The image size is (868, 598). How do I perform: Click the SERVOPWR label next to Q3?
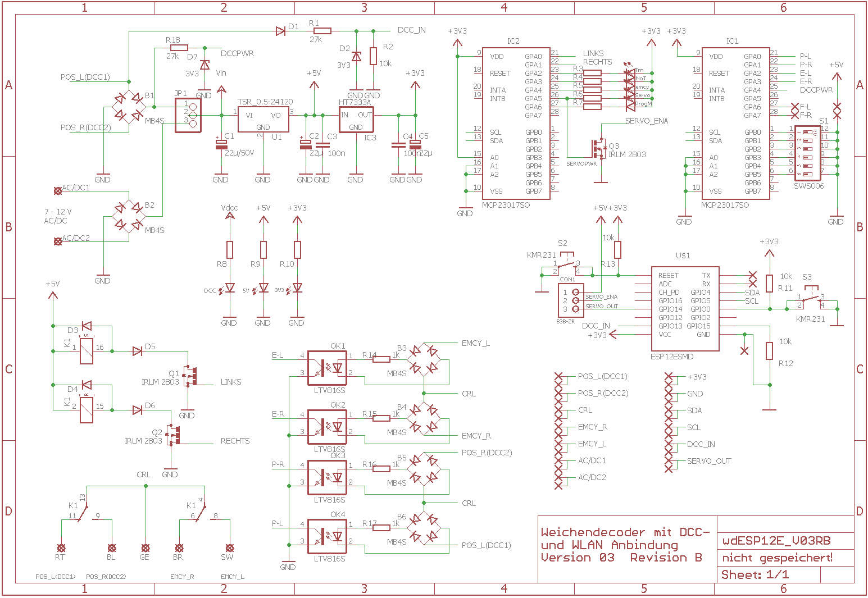pos(581,164)
